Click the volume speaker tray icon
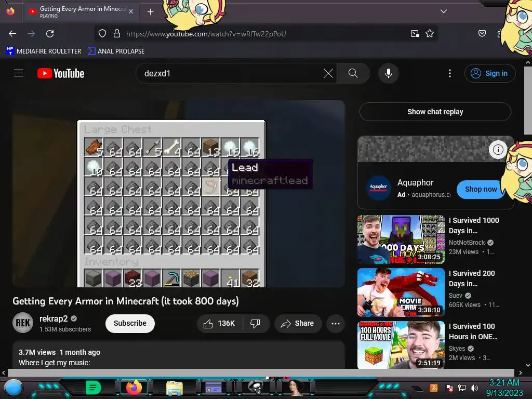Screen dimensions: 532x399 (474, 388)
